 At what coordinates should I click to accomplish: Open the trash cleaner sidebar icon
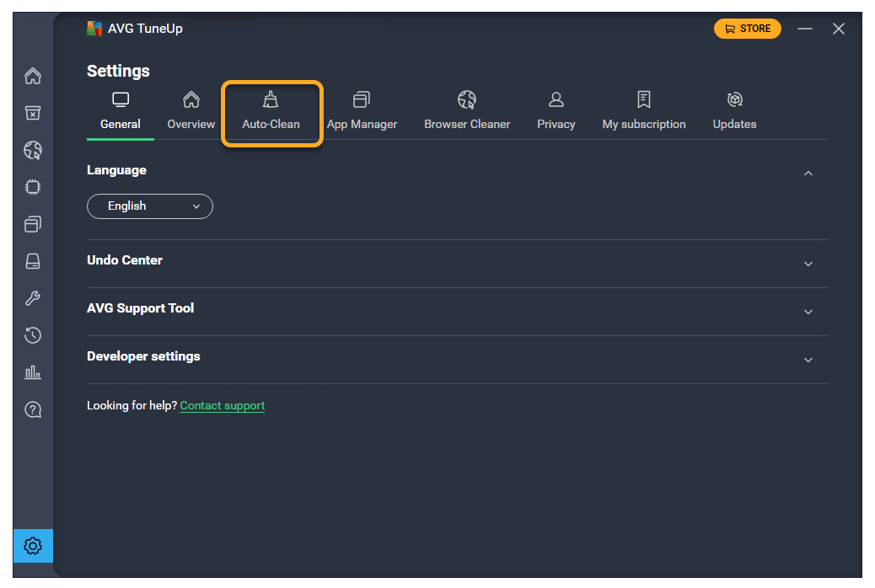click(33, 114)
